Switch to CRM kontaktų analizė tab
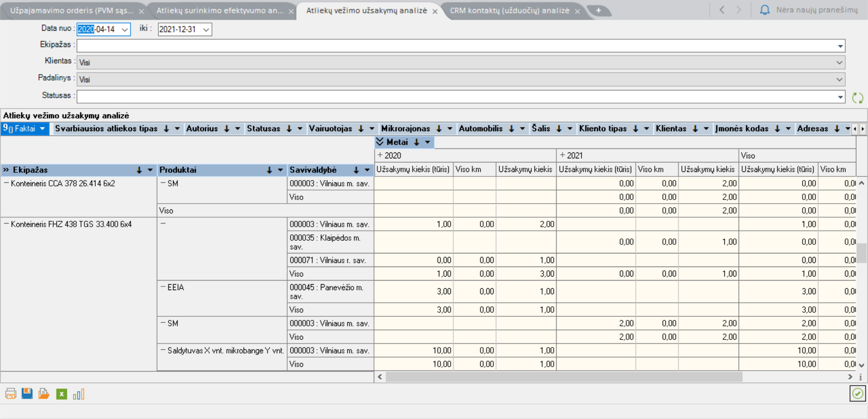 pos(509,10)
